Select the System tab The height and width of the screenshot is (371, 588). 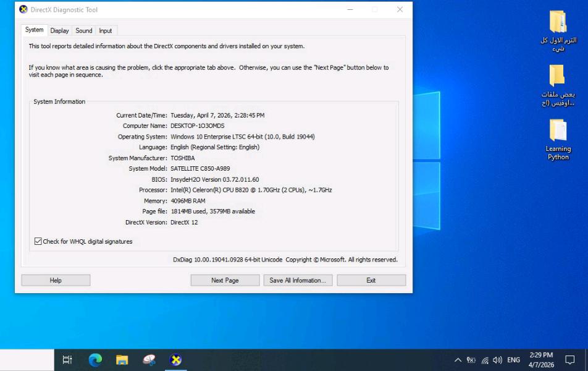(x=35, y=30)
